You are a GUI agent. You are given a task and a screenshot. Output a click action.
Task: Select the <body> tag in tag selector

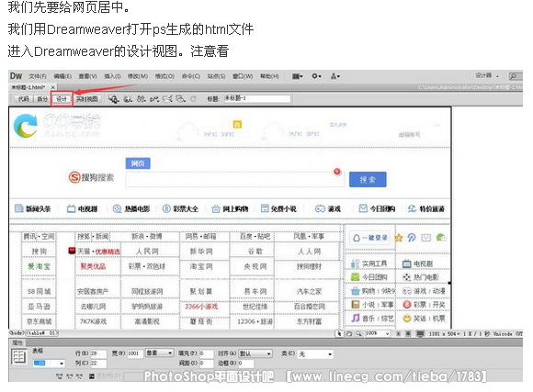tap(17, 333)
